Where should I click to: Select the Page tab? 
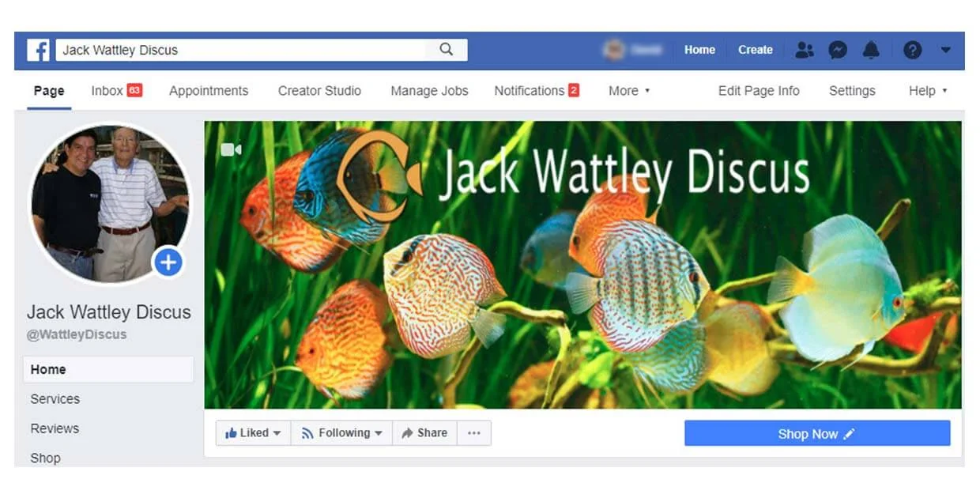click(49, 91)
